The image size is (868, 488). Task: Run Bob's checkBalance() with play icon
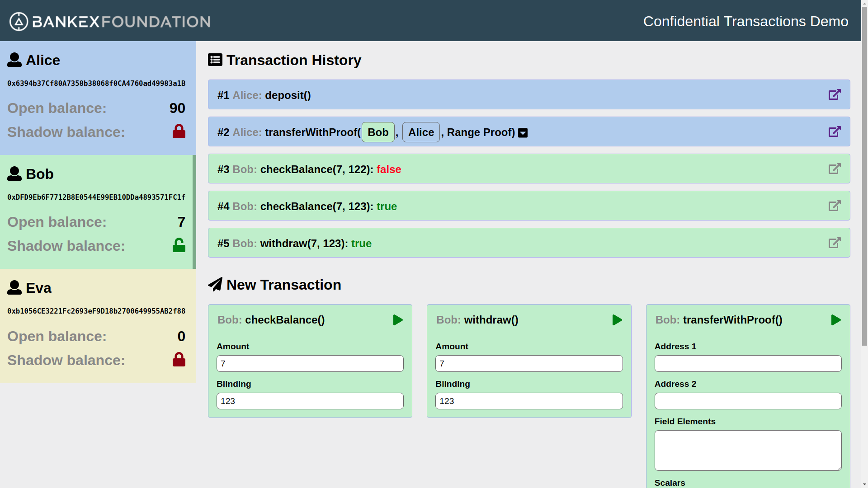[x=398, y=320]
